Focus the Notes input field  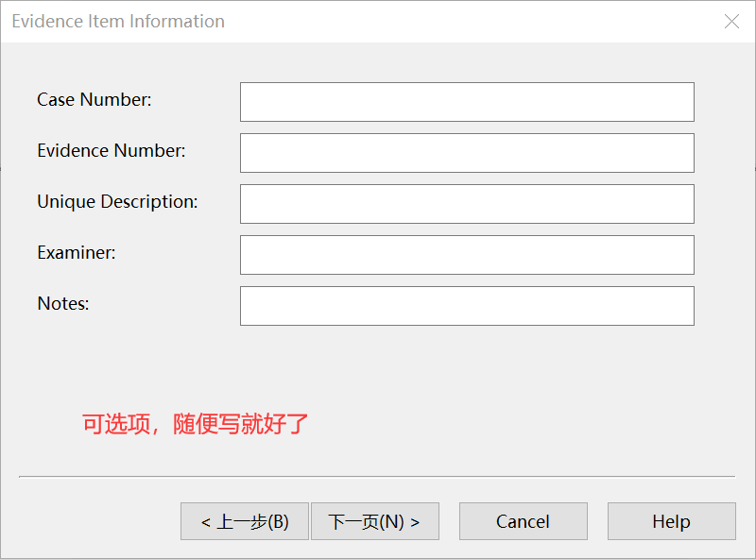(467, 306)
